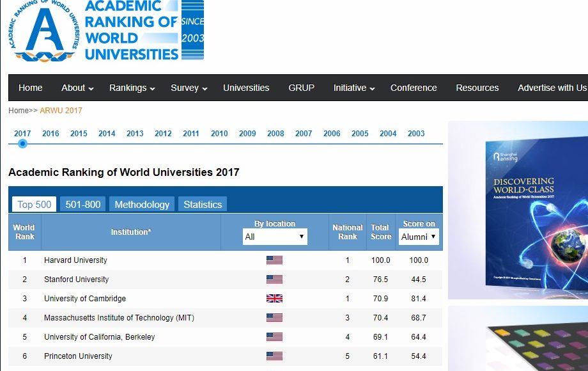Click the ARWU 2017 breadcrumb link

[61, 111]
